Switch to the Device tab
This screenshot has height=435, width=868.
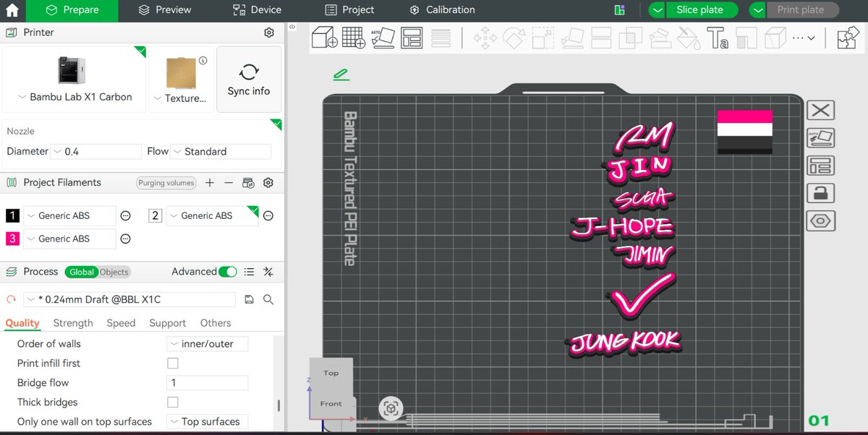tap(257, 10)
